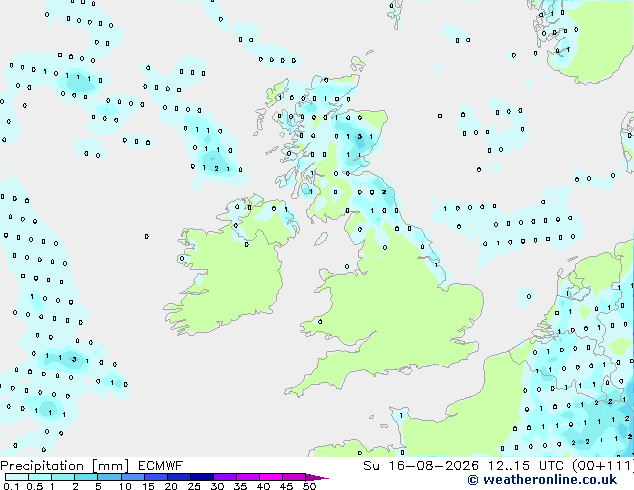634x490 pixels.
Task: Click the '12..15 UTC' time text
Action: (526, 466)
